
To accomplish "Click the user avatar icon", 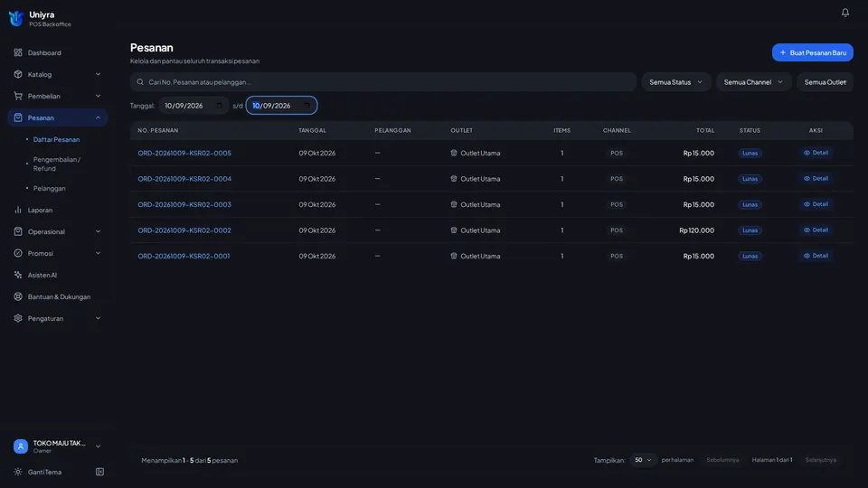I will pyautogui.click(x=21, y=446).
